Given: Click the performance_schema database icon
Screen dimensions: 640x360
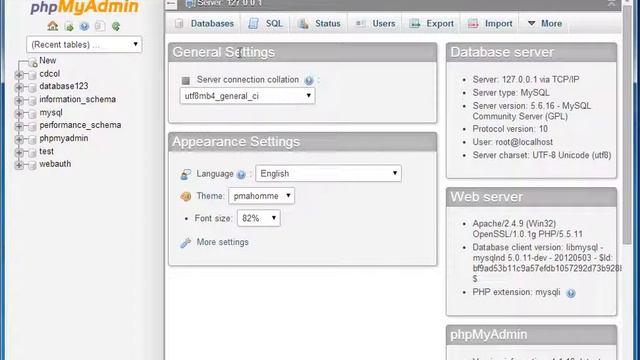Looking at the screenshot, I should (32, 126).
